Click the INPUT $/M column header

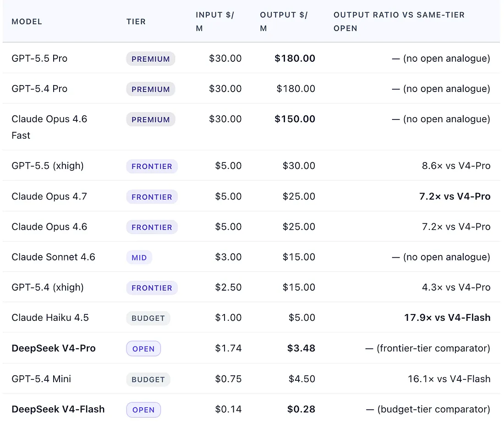[215, 22]
